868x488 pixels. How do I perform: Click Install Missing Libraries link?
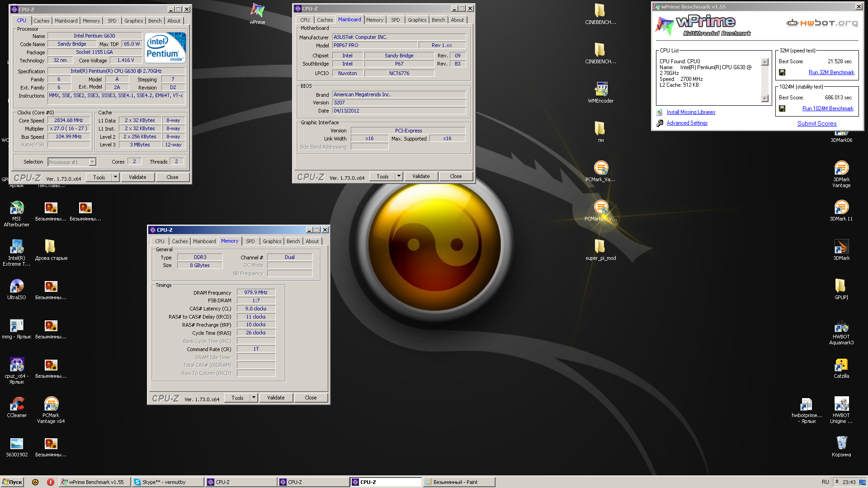pyautogui.click(x=691, y=112)
